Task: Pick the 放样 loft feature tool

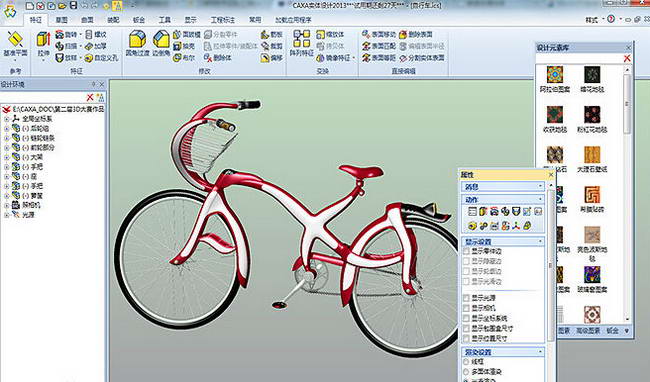Action: click(67, 58)
